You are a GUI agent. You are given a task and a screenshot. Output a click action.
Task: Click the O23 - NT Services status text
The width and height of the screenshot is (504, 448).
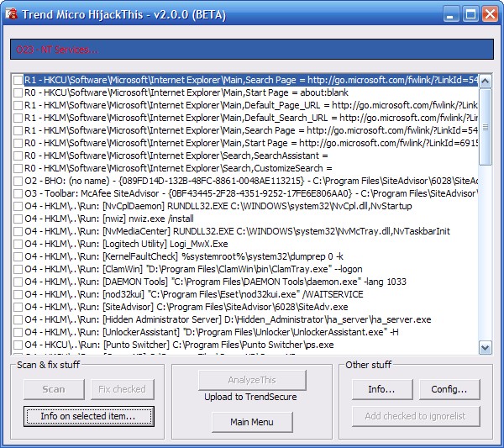(x=57, y=50)
